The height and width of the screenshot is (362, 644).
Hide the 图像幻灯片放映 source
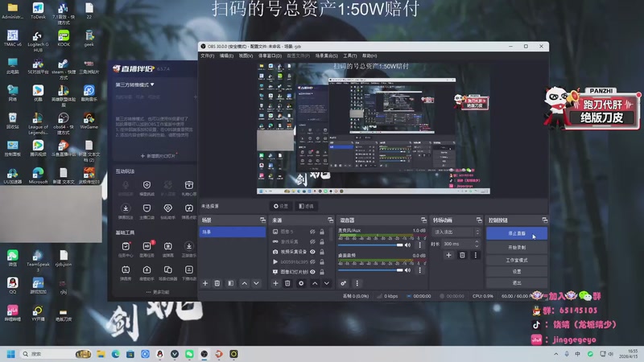pos(312,272)
